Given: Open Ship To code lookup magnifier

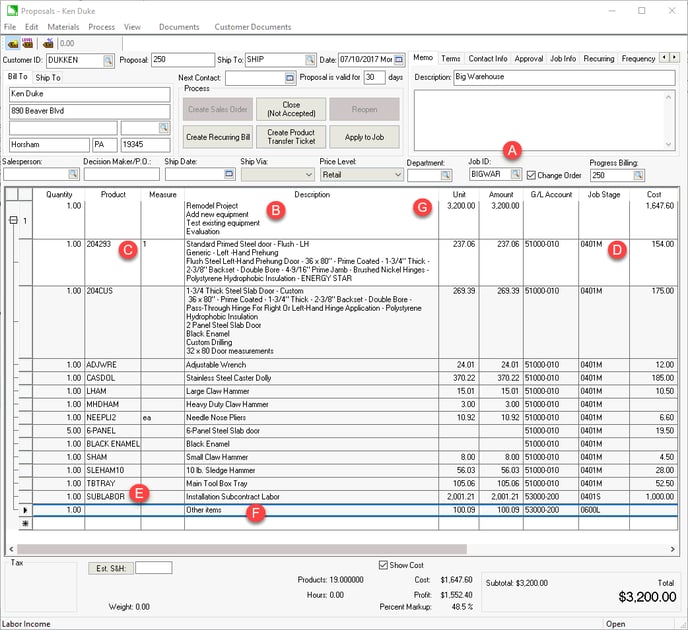Looking at the screenshot, I should (310, 60).
